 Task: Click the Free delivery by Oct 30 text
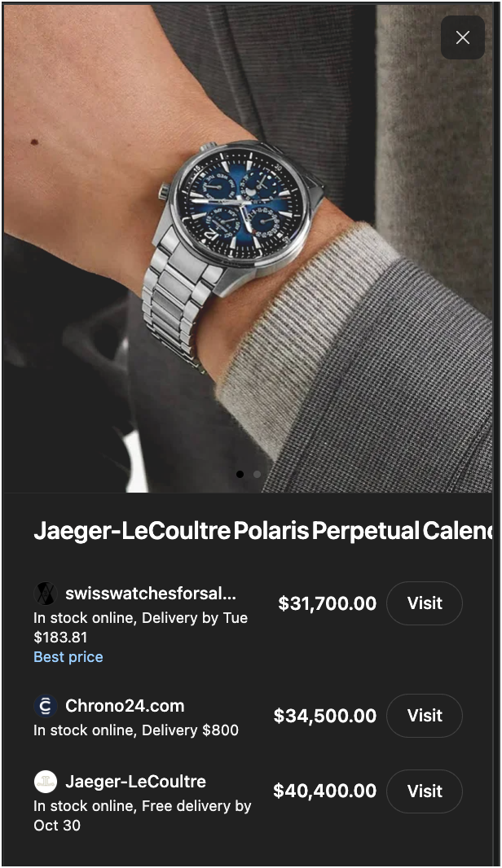143,815
